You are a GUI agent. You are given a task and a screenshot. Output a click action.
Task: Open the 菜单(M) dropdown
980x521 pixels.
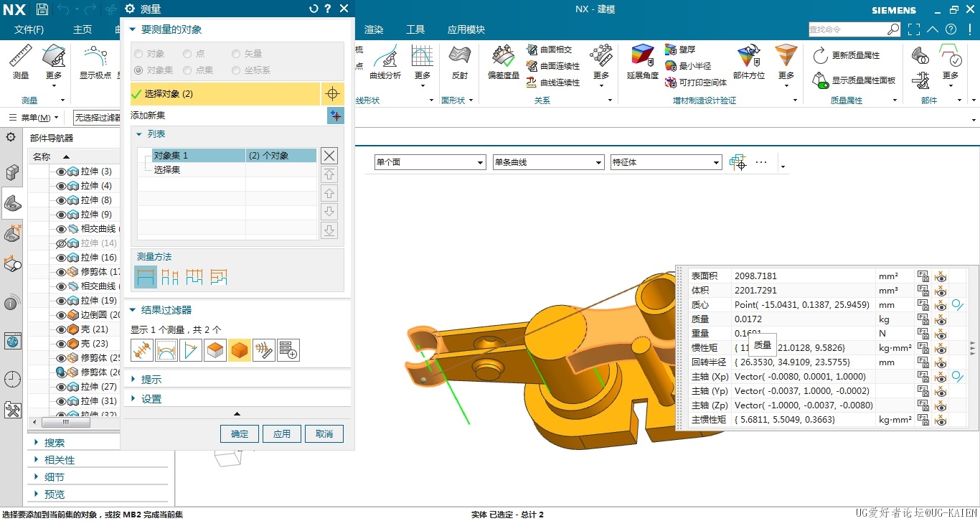point(34,118)
